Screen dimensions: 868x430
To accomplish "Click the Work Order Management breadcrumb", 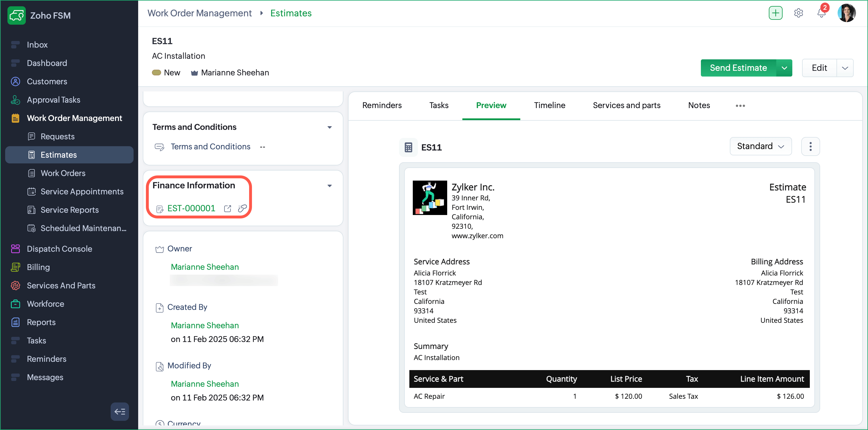I will 200,13.
